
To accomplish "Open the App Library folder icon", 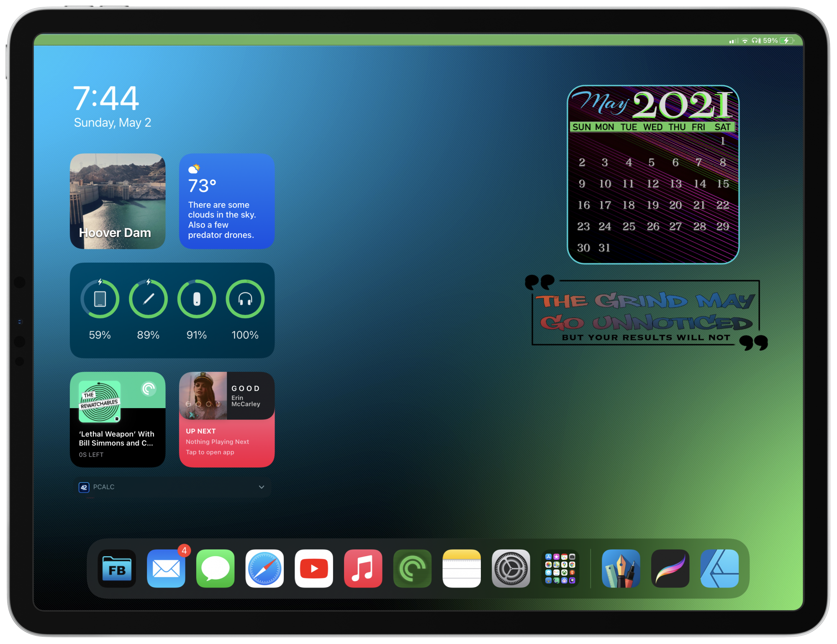I will tap(560, 569).
